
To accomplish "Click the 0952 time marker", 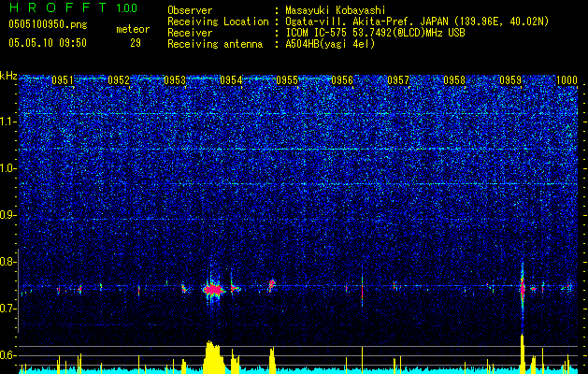I will [119, 80].
